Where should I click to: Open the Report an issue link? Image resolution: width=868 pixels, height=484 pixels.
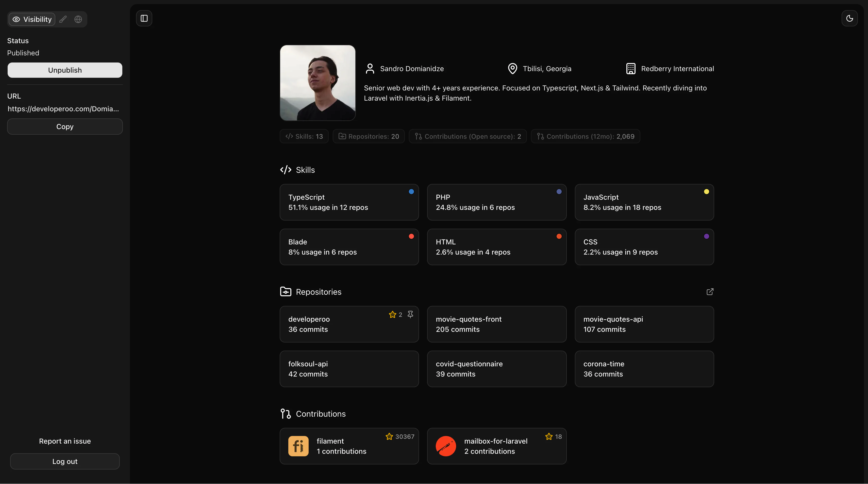point(65,441)
